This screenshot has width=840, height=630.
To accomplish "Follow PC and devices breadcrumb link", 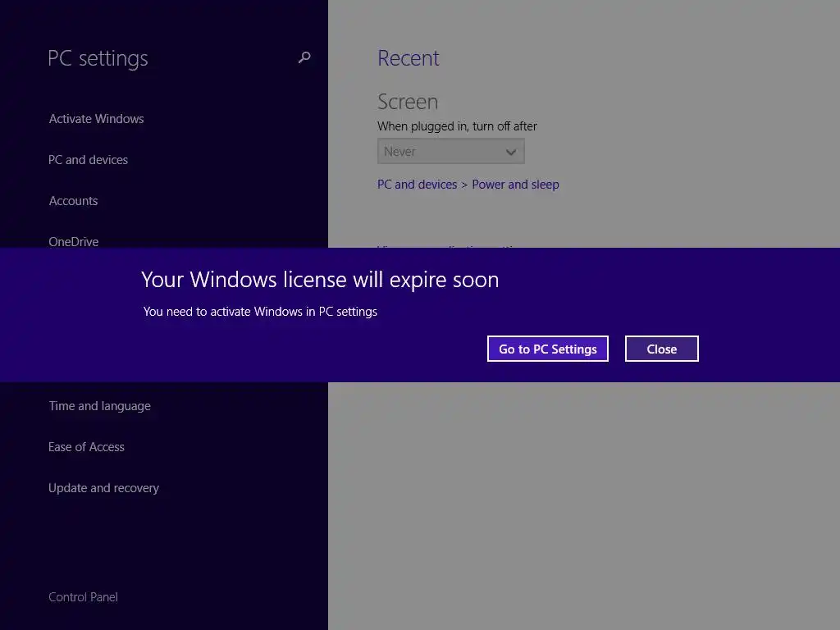I will click(x=418, y=185).
